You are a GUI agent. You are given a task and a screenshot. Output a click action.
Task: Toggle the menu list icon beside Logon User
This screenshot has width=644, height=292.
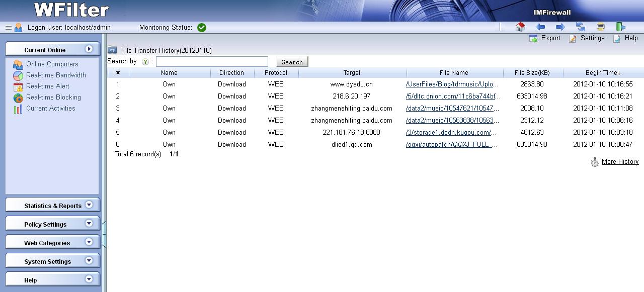(9, 28)
